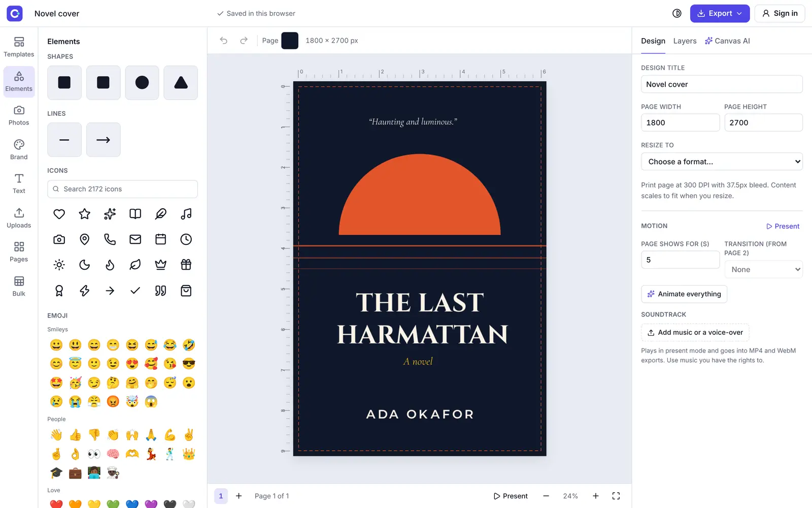Open the transition None dropdown
This screenshot has width=812, height=508.
click(x=764, y=269)
